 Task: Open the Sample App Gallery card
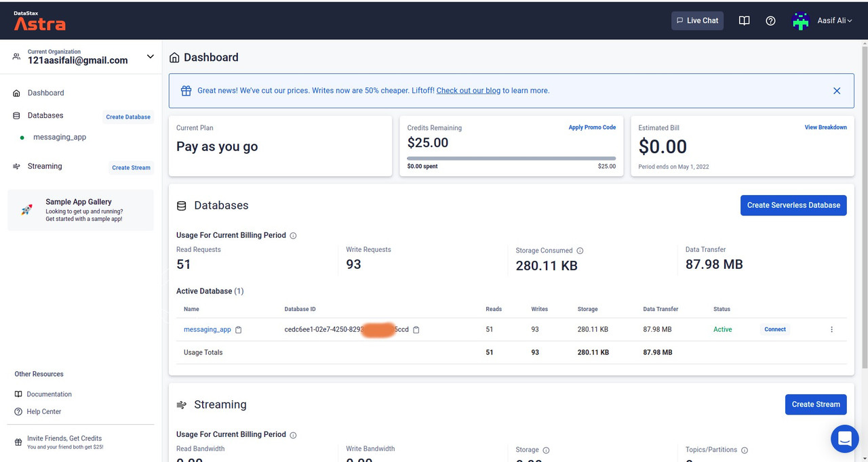click(81, 210)
